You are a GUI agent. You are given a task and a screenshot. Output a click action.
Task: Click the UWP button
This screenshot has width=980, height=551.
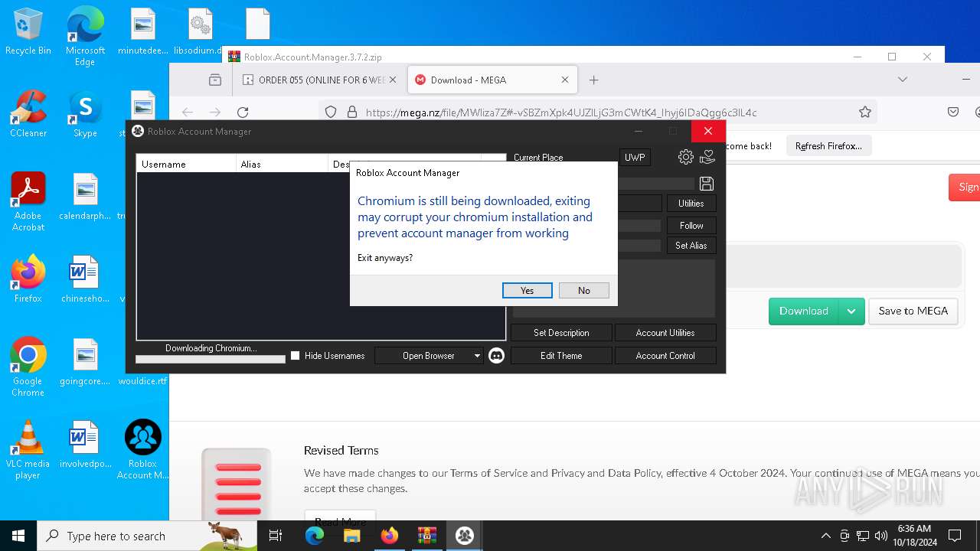point(635,158)
